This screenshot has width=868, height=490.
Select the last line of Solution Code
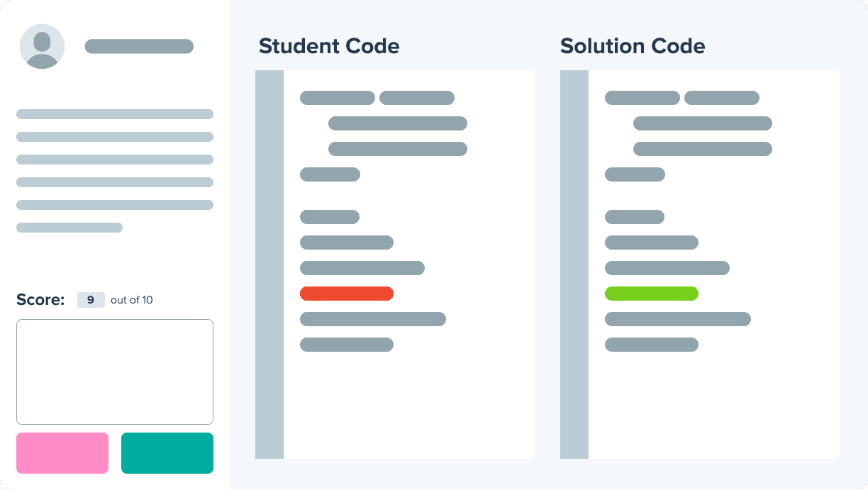pos(652,345)
